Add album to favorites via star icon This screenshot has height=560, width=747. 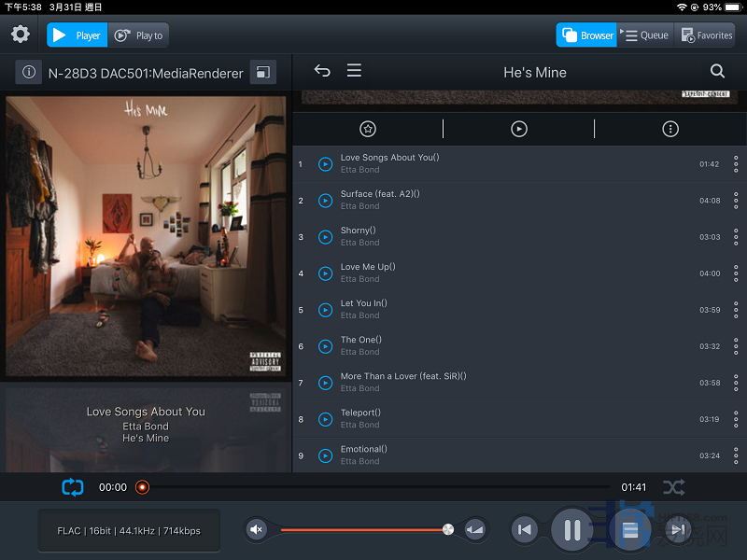click(368, 130)
